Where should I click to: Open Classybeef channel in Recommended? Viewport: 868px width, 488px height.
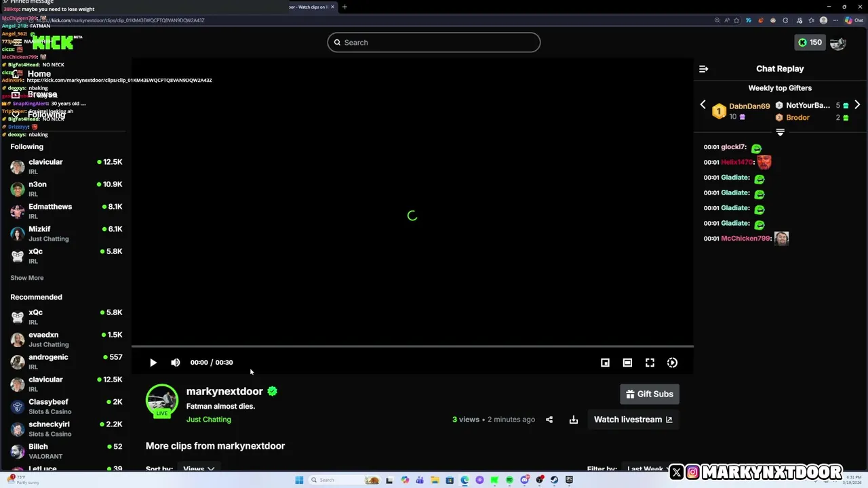(x=66, y=406)
